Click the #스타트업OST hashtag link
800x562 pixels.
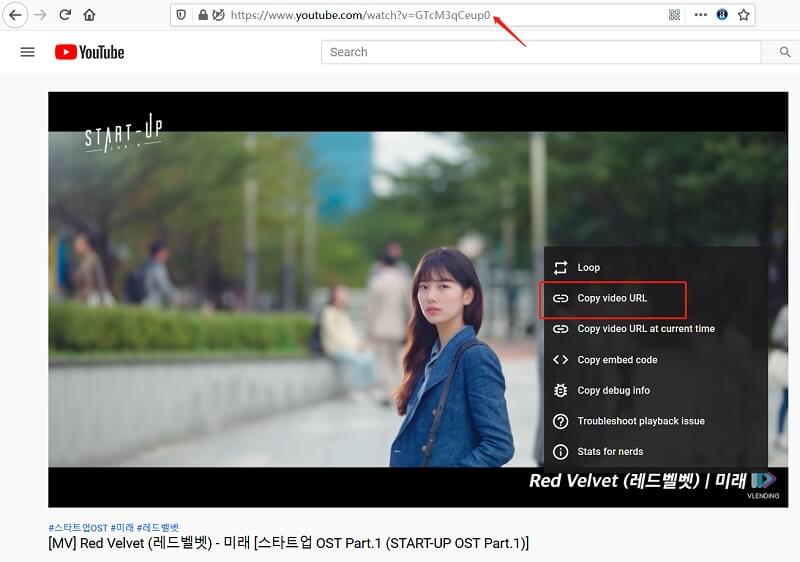click(78, 527)
